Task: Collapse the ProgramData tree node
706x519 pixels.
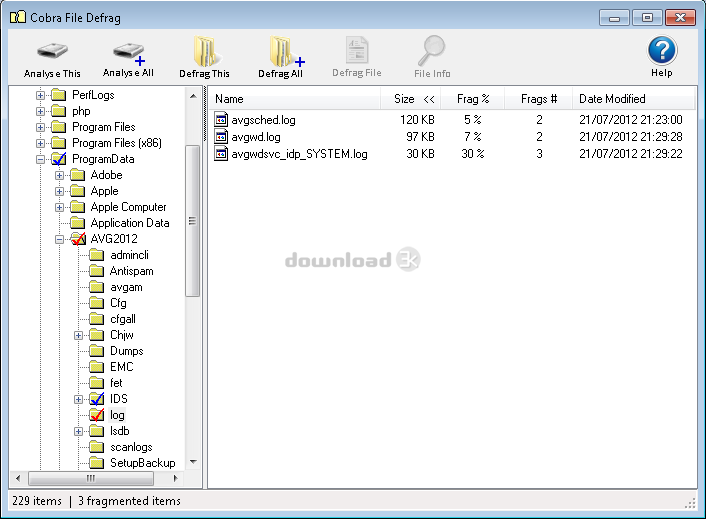Action: [x=41, y=159]
